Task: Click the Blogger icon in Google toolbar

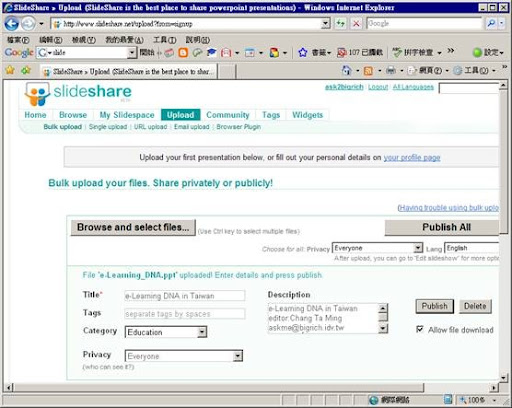Action: pos(183,52)
